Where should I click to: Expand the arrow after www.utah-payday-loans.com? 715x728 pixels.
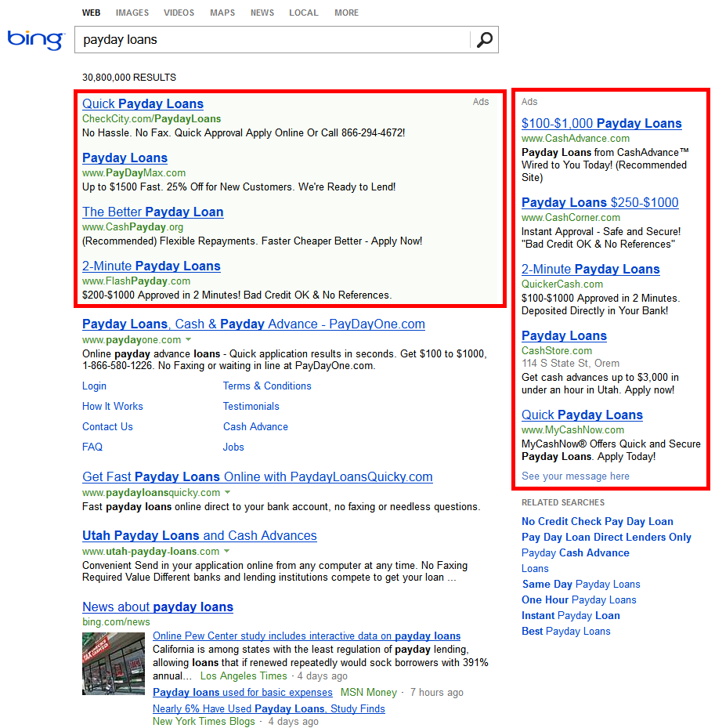227,552
